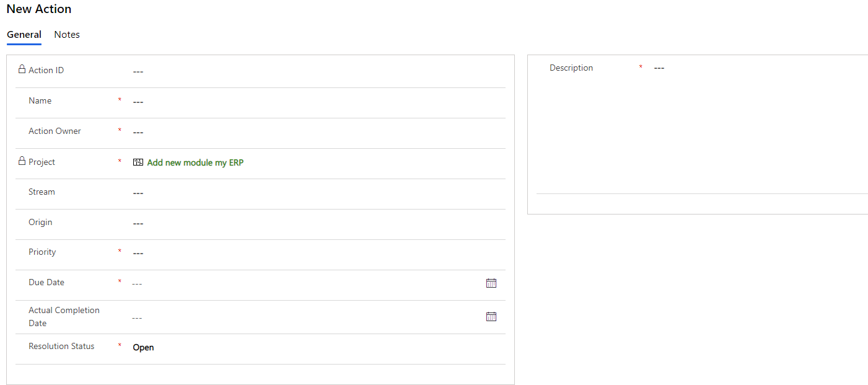868x385 pixels.
Task: Click the Due Date placeholder dashes
Action: coord(136,283)
